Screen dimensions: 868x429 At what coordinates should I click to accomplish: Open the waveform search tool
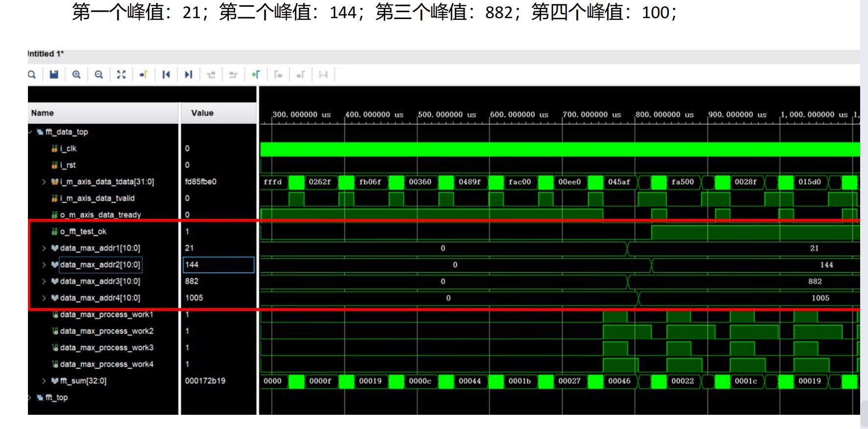click(x=32, y=74)
